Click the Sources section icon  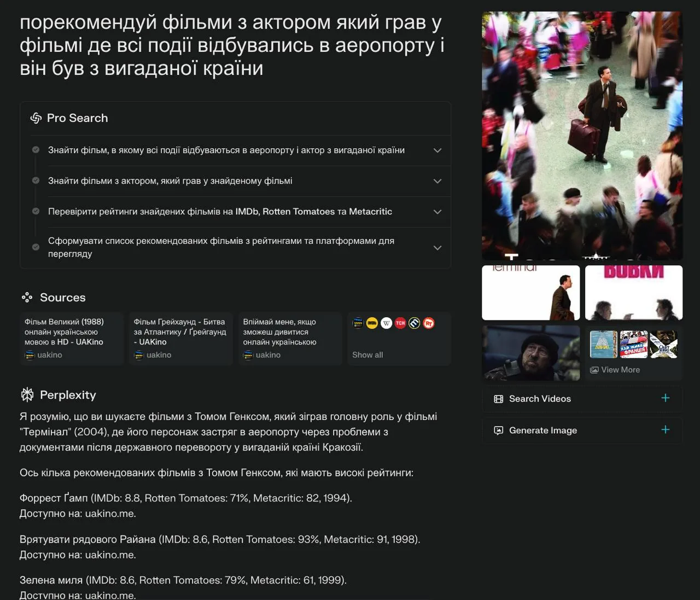[x=27, y=298]
